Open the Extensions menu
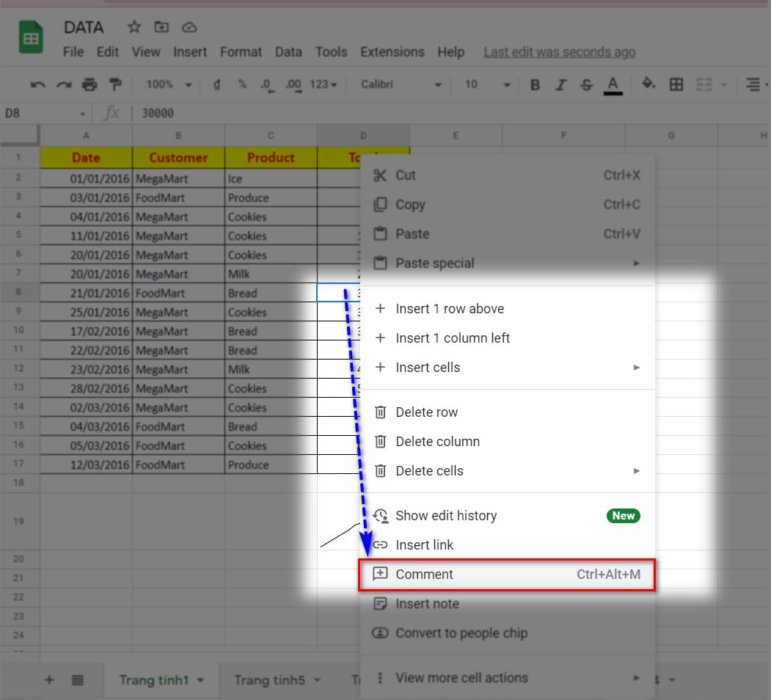Viewport: 771px width, 700px height. pos(392,52)
